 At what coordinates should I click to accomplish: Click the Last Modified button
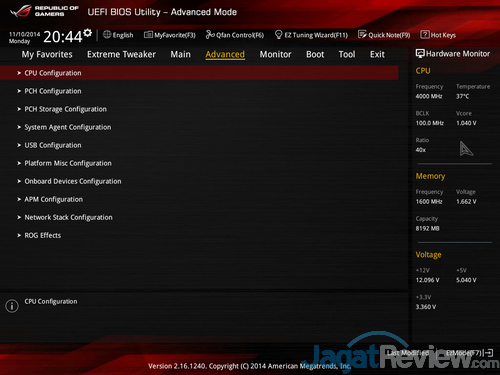[408, 353]
